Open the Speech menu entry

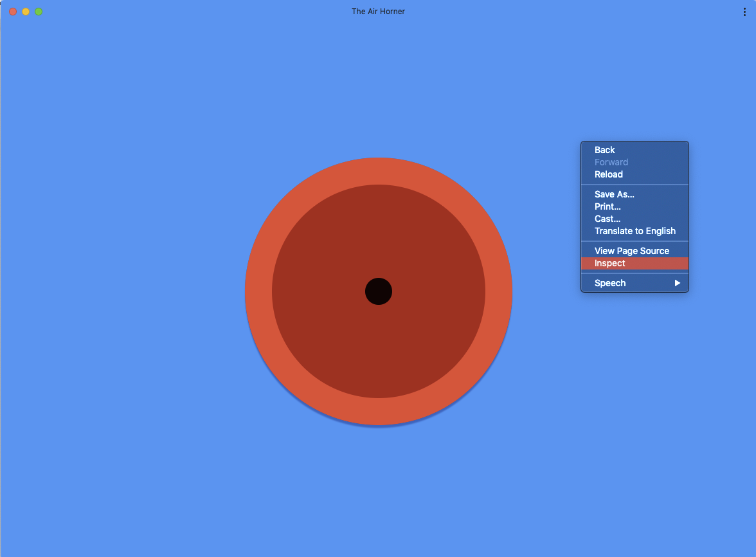609,283
